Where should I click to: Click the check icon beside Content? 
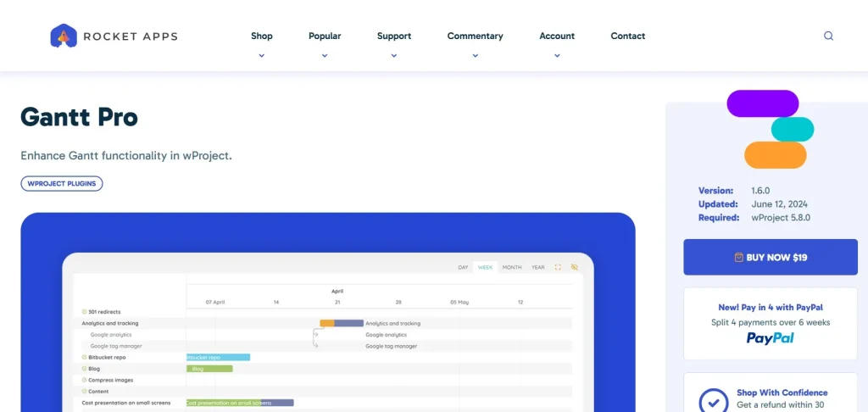84,392
